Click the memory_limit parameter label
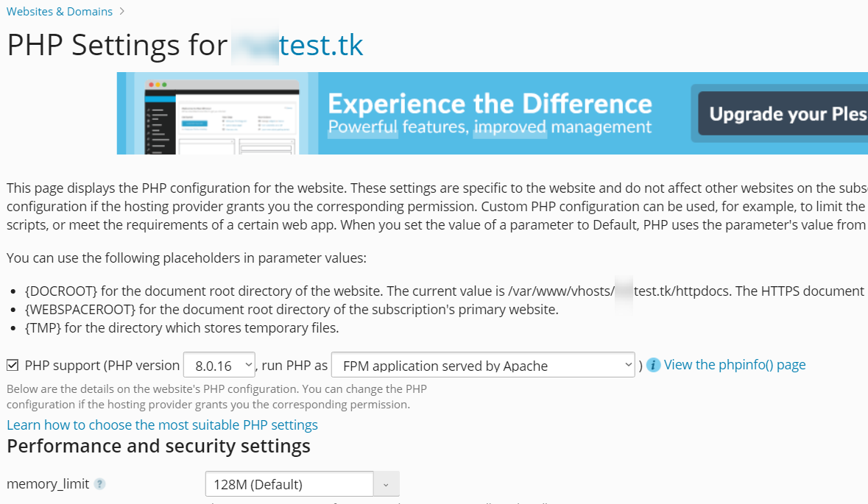The width and height of the screenshot is (868, 504). pos(48,484)
